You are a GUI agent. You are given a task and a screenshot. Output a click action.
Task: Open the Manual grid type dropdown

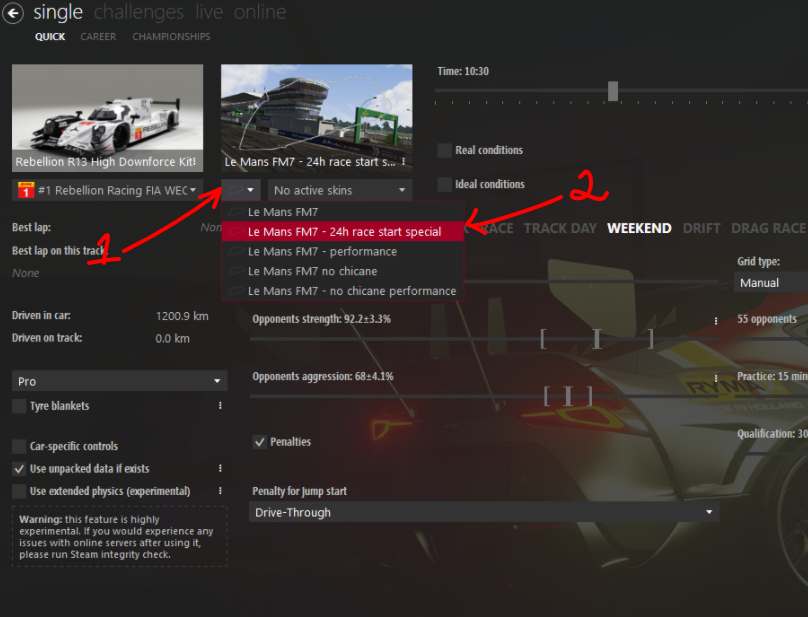point(771,282)
